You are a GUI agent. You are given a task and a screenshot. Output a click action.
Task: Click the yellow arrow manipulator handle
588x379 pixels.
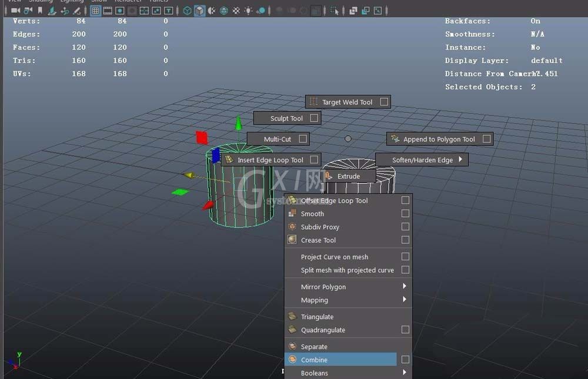pos(189,175)
